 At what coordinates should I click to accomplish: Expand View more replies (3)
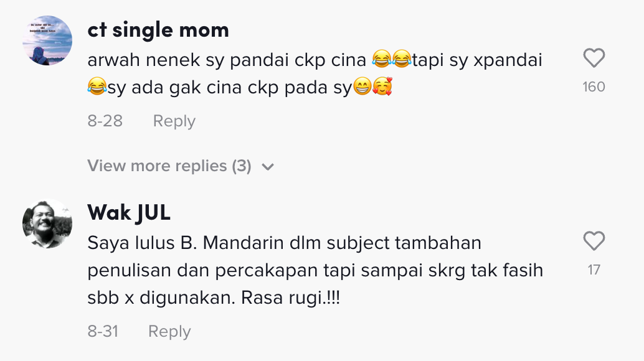pyautogui.click(x=169, y=166)
